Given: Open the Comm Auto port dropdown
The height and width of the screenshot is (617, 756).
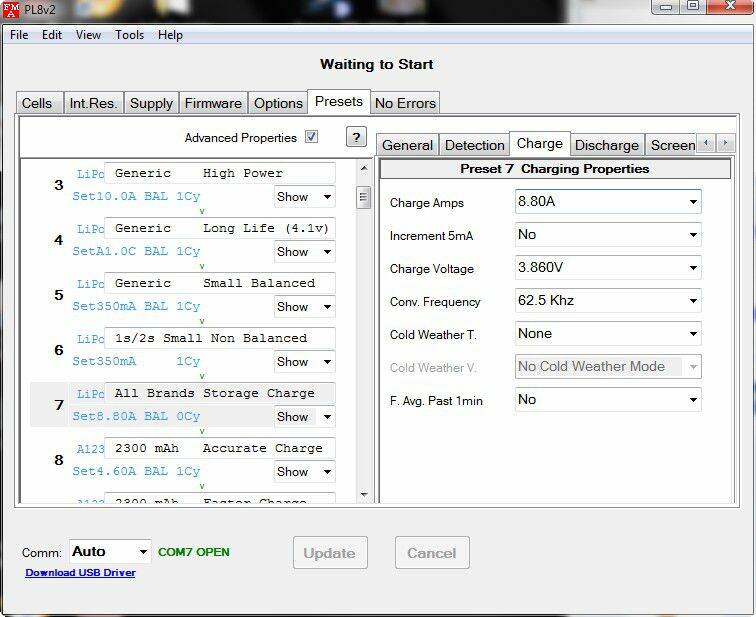Looking at the screenshot, I should tap(110, 551).
